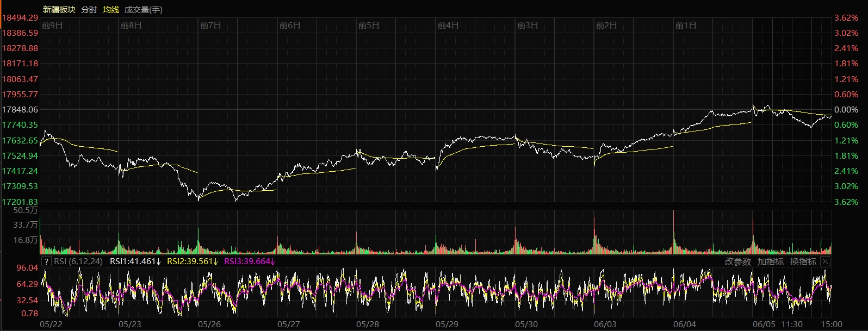
Task: Click the 05/22 date on time axis
Action: pyautogui.click(x=51, y=324)
